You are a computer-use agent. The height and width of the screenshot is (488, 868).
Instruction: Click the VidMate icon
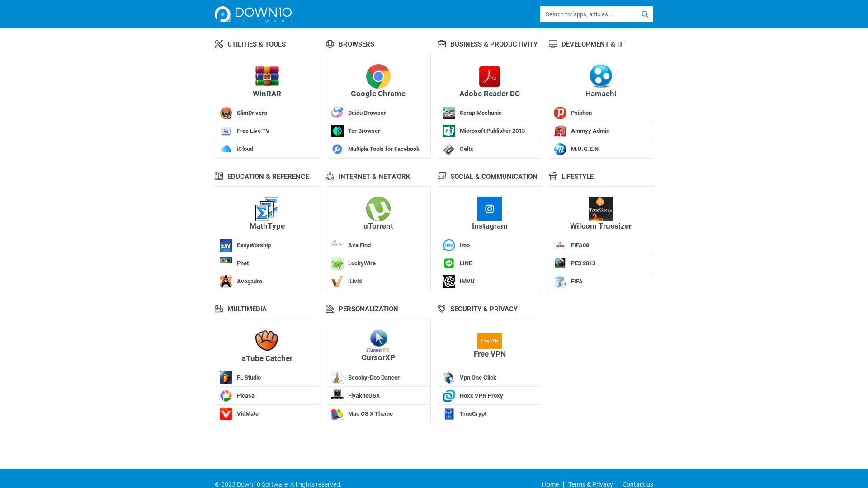click(x=226, y=414)
